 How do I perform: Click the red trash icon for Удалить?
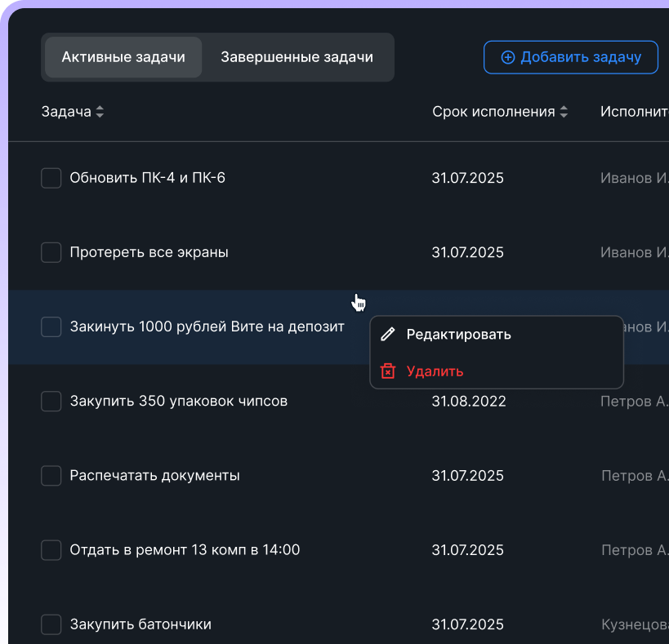pyautogui.click(x=387, y=371)
